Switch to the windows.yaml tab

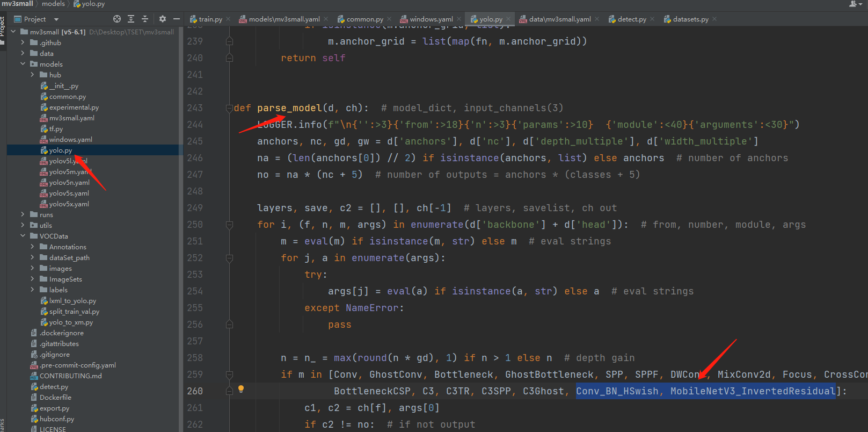pyautogui.click(x=431, y=19)
